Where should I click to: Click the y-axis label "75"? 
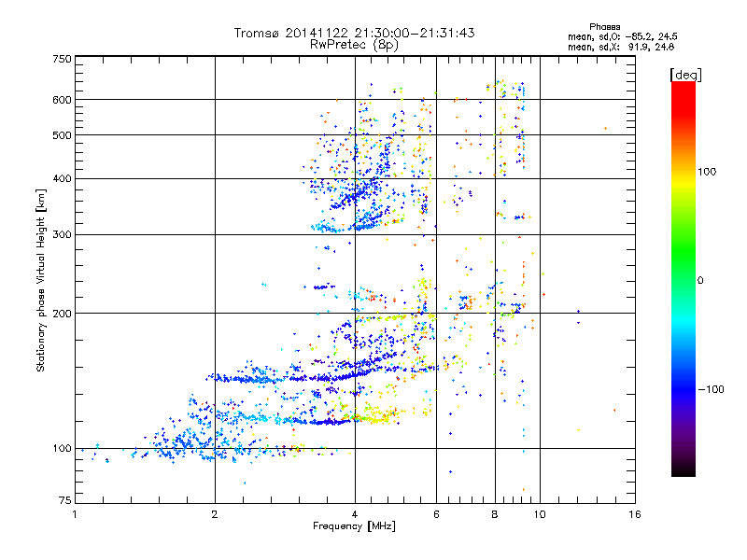[x=65, y=500]
